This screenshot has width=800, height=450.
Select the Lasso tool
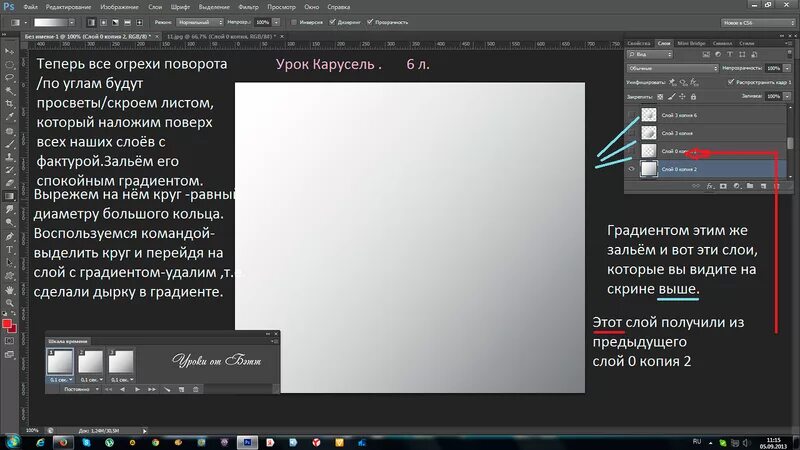tap(9, 78)
